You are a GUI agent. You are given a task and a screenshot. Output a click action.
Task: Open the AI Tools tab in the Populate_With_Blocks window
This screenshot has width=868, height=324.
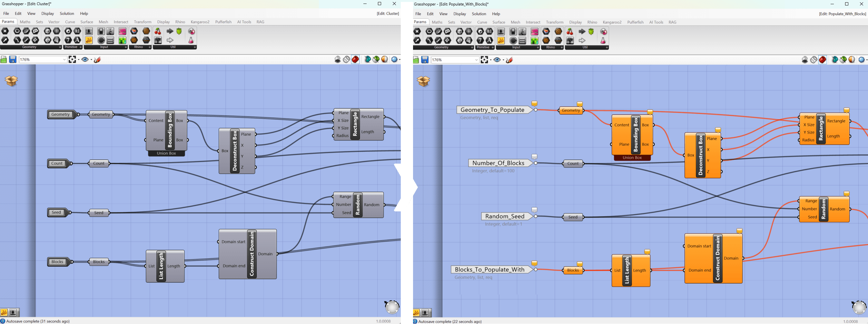[656, 22]
